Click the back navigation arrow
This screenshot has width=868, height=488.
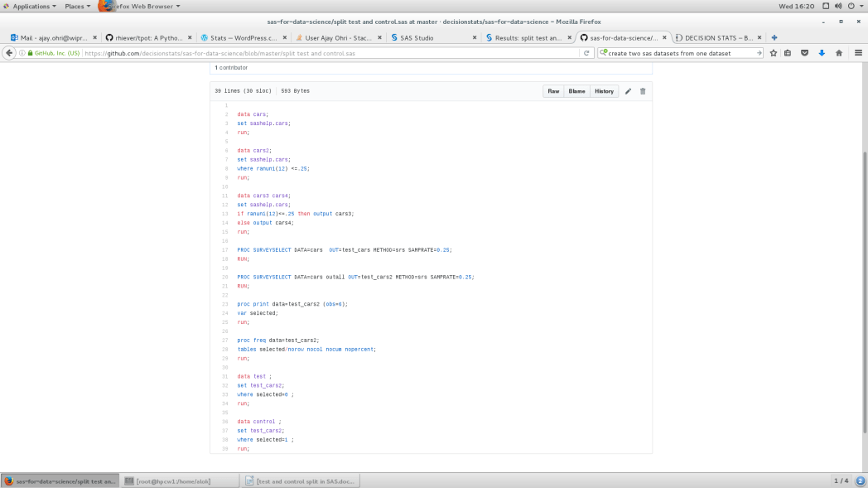pyautogui.click(x=7, y=51)
